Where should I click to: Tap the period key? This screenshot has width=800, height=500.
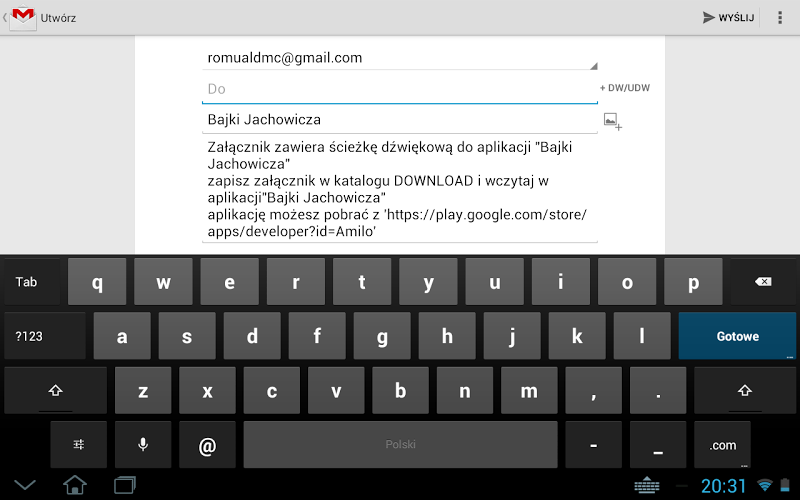point(658,391)
